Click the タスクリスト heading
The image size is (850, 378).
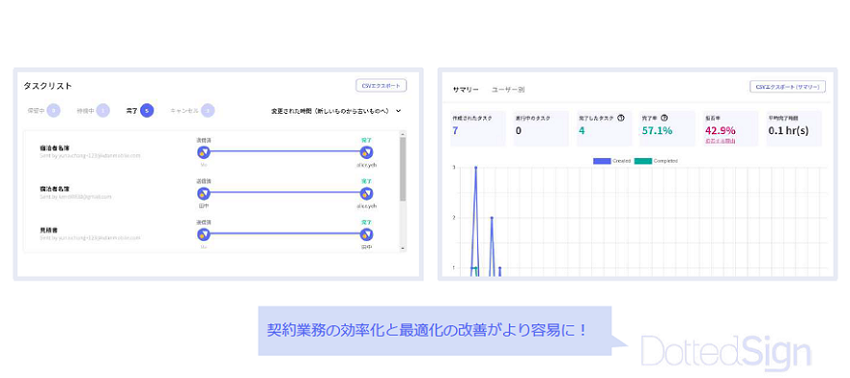click(48, 86)
